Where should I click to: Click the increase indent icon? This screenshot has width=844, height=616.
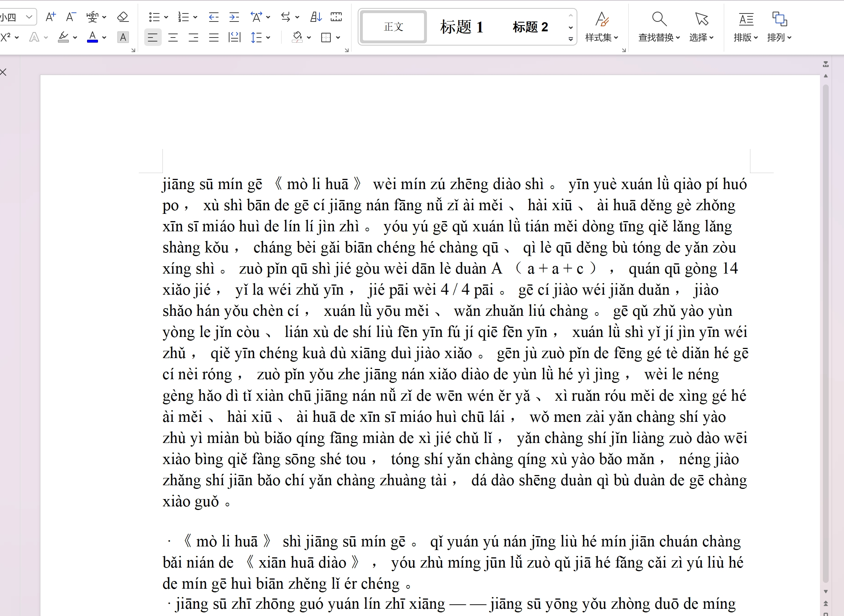(x=234, y=17)
